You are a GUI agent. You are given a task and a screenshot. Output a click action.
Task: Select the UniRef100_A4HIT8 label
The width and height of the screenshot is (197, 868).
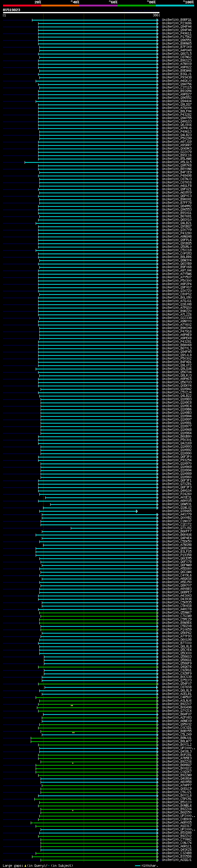(177, 609)
